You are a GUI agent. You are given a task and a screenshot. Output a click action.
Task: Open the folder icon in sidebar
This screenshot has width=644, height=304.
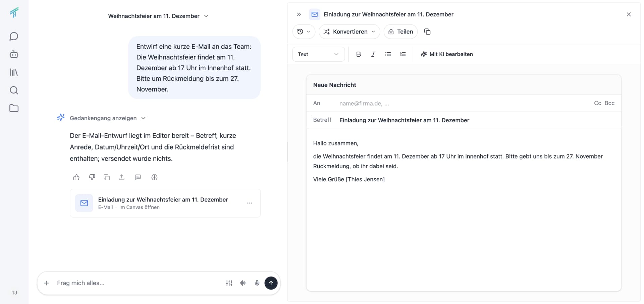coord(14,108)
